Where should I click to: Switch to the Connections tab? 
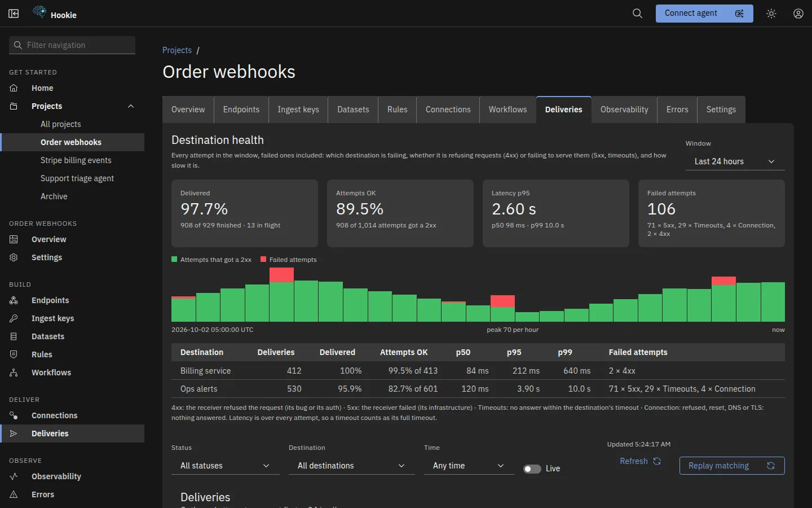coord(448,110)
